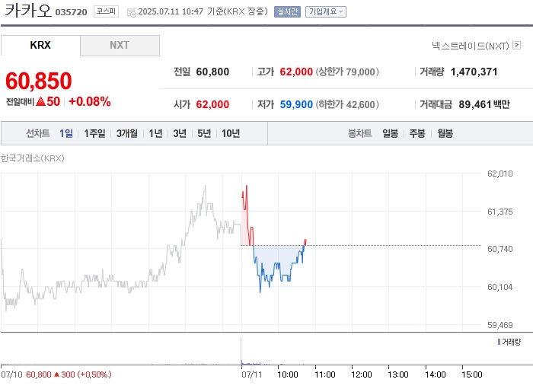Image resolution: width=533 pixels, height=392 pixels.
Task: Click the 거래량 legend marker
Action: tap(499, 342)
